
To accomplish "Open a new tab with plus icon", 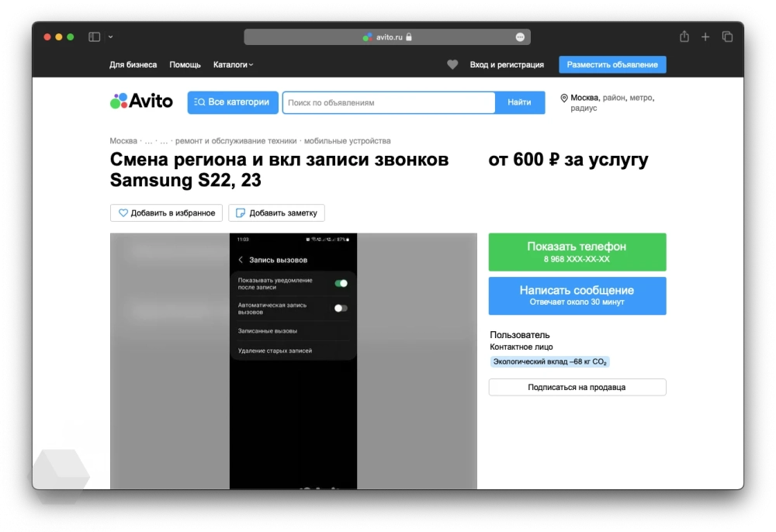I will 705,36.
